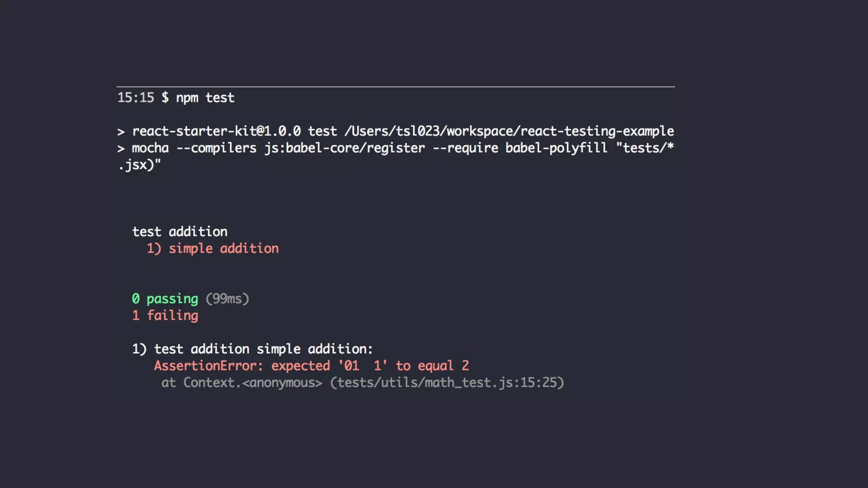This screenshot has height=488, width=868.
Task: Click the 15:15 timestamp in the prompt
Action: click(136, 98)
